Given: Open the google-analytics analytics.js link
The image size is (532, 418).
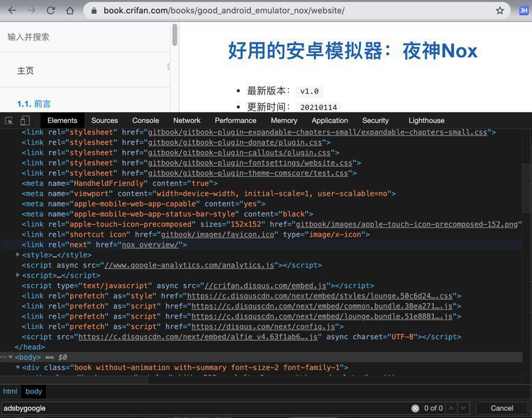Looking at the screenshot, I should pos(189,265).
